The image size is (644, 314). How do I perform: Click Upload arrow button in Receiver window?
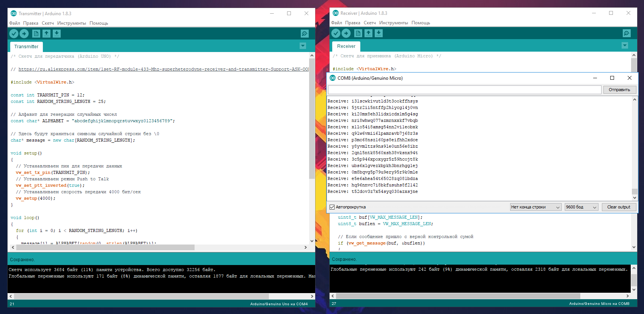[346, 33]
